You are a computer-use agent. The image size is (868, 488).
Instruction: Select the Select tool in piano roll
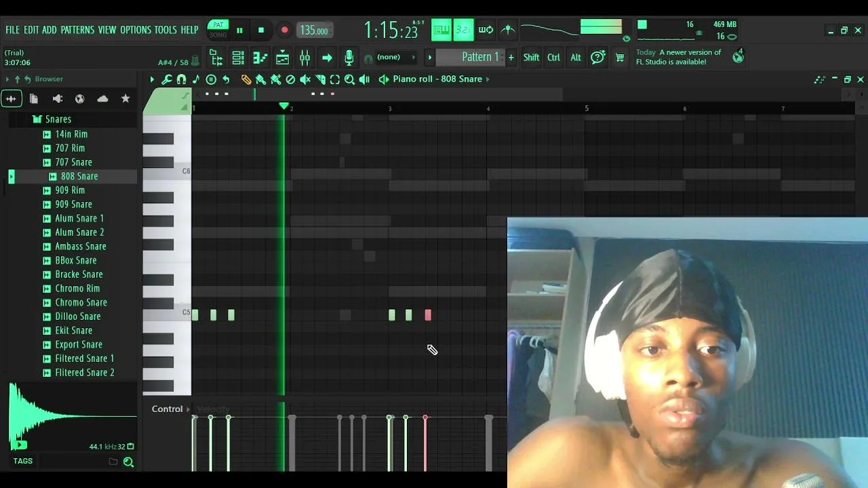(335, 79)
